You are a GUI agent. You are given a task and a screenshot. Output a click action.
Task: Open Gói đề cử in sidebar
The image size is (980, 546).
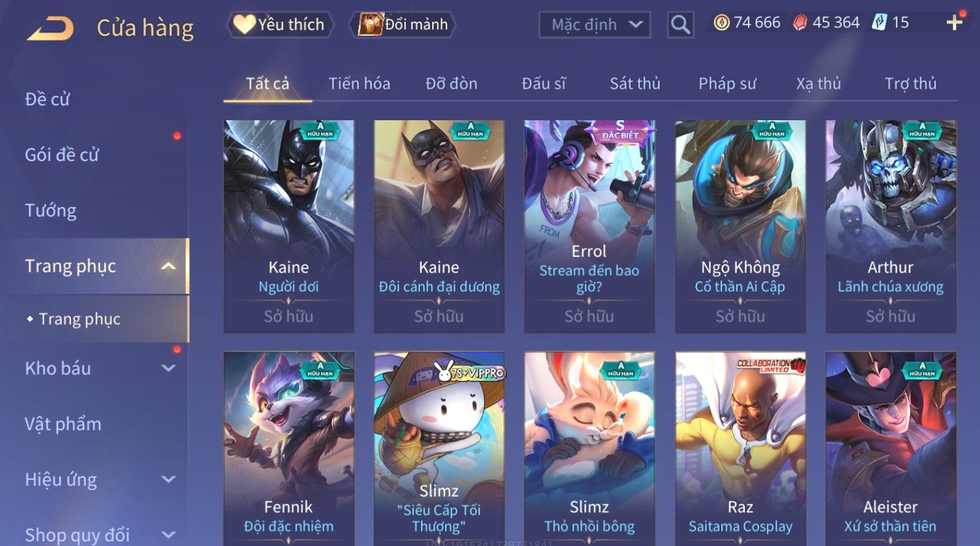tap(62, 155)
